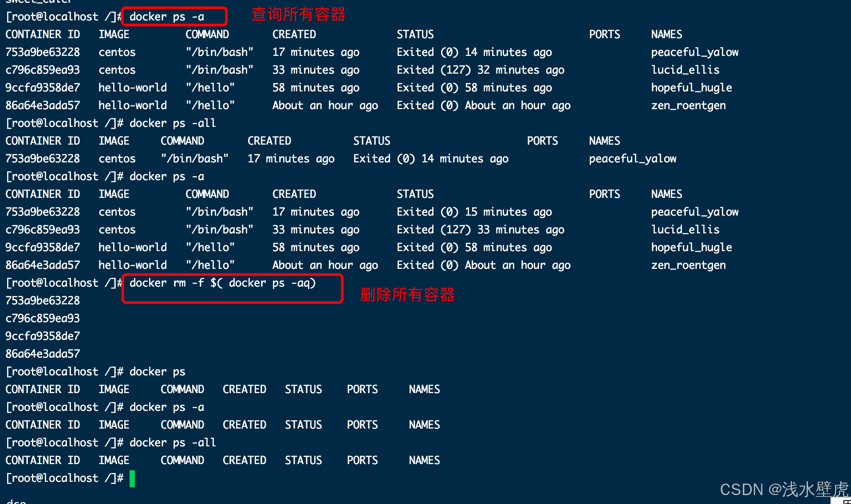Click hopeful_hugle in the topmost table

(691, 88)
